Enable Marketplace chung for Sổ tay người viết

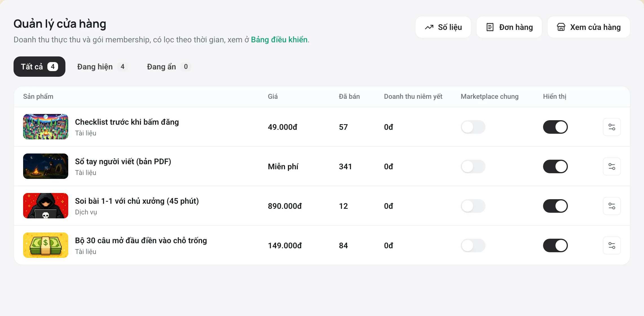(473, 166)
